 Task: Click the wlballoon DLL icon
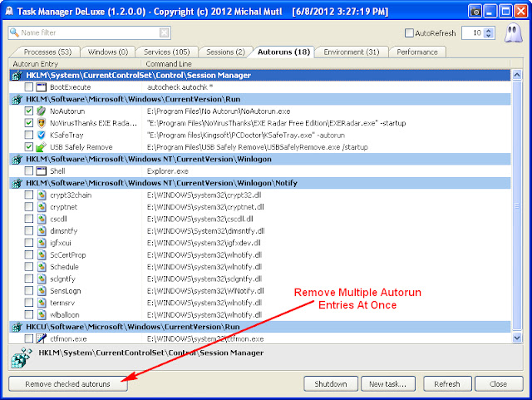click(x=42, y=315)
